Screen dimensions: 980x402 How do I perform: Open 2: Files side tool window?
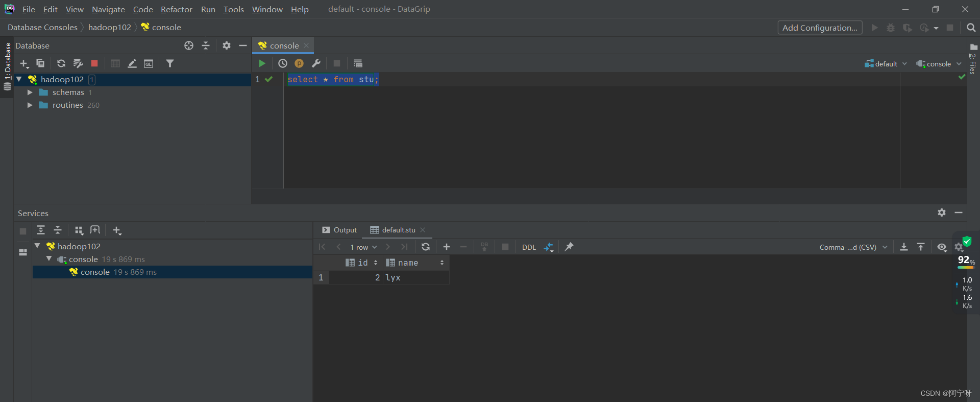973,59
